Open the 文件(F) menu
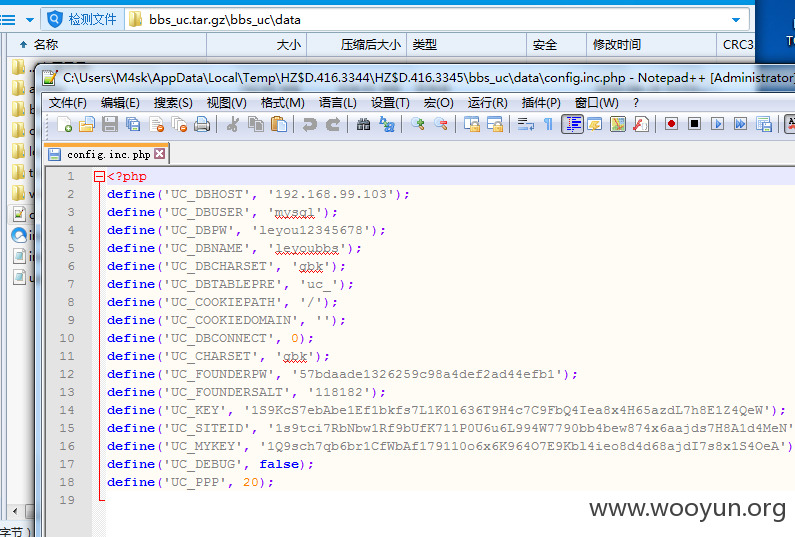This screenshot has width=795, height=537. [x=67, y=103]
